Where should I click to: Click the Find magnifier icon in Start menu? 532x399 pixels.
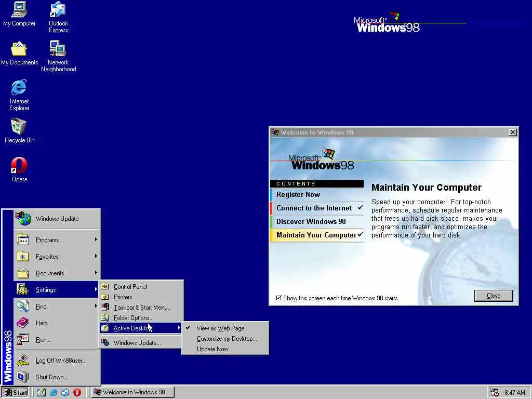23,307
